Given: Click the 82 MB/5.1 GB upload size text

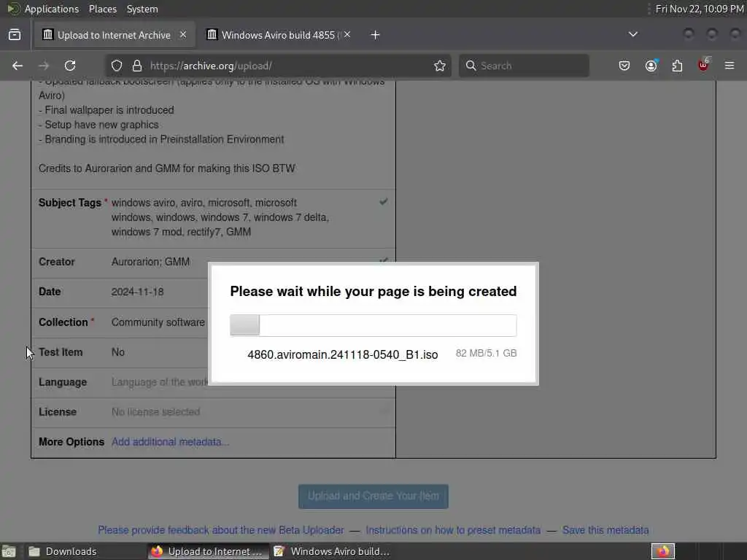Looking at the screenshot, I should 486,354.
